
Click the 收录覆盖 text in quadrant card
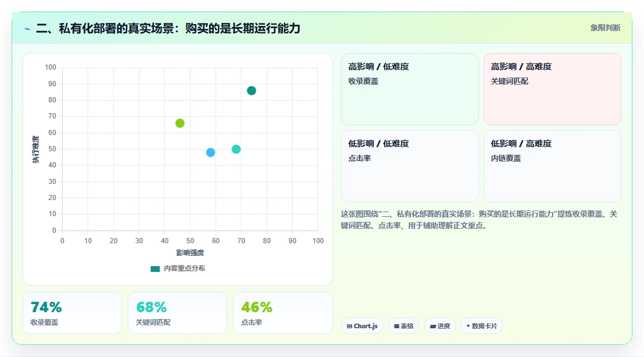363,81
